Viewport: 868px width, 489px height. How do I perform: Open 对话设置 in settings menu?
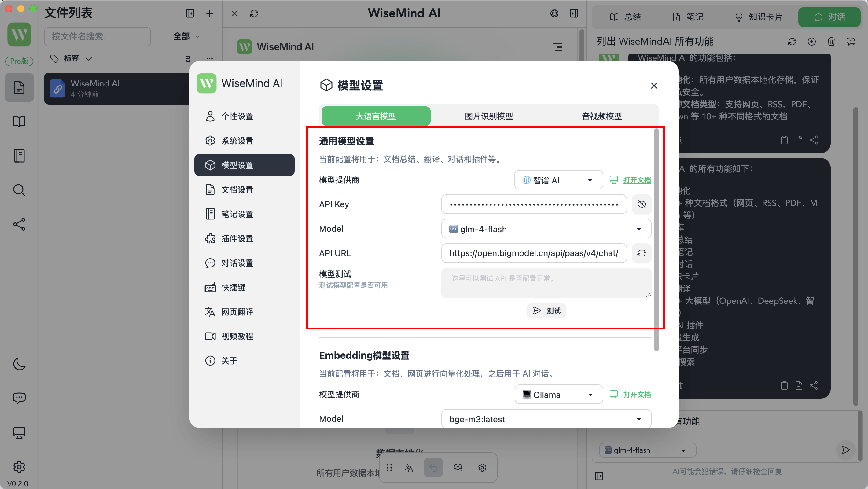coord(244,263)
